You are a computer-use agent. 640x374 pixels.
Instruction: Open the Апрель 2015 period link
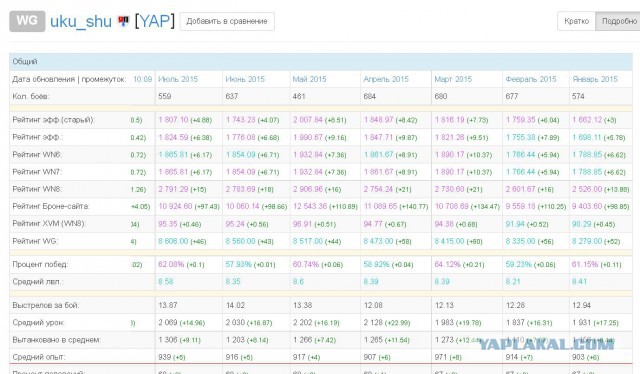386,79
